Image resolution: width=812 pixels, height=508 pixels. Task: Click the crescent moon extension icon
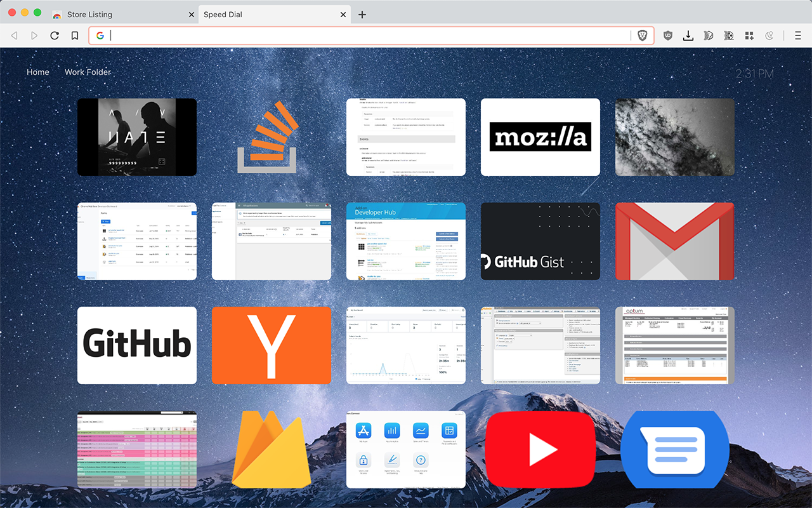click(769, 36)
